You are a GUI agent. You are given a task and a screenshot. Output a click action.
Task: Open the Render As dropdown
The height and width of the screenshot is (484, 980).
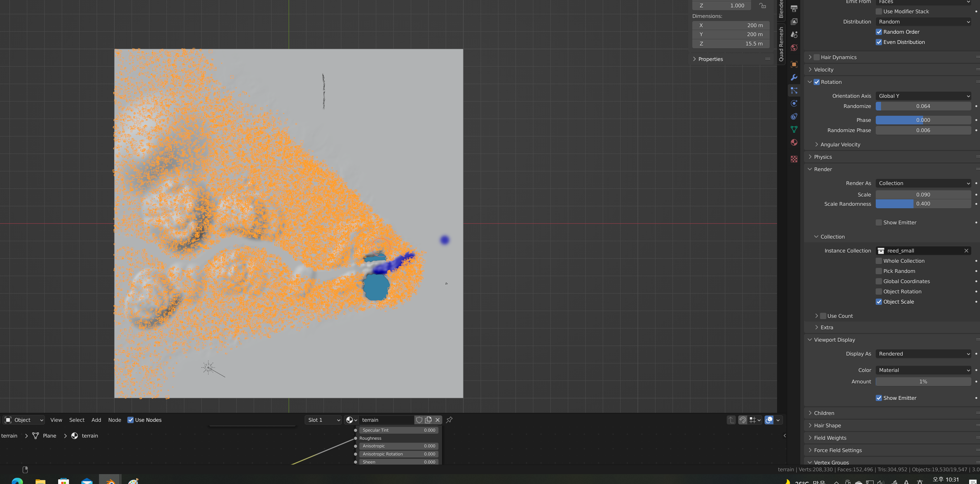click(923, 183)
